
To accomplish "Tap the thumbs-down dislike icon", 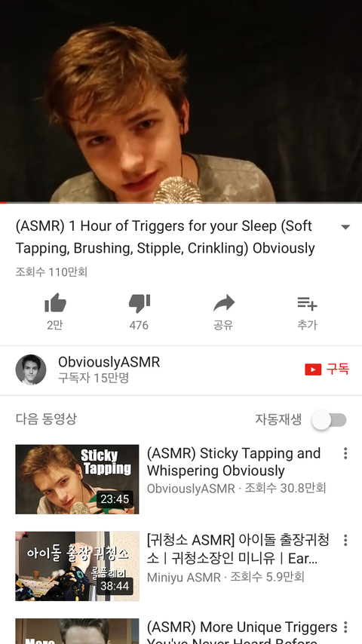I will coord(140,303).
